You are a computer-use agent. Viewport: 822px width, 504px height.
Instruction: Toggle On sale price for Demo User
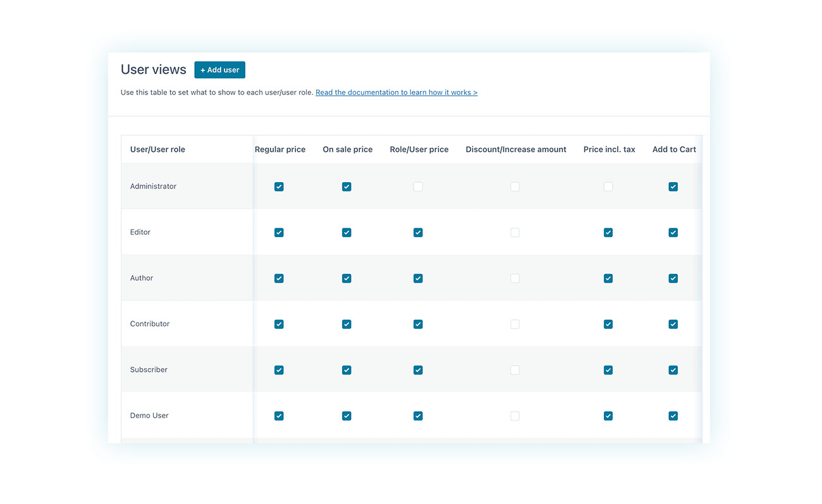pyautogui.click(x=347, y=416)
